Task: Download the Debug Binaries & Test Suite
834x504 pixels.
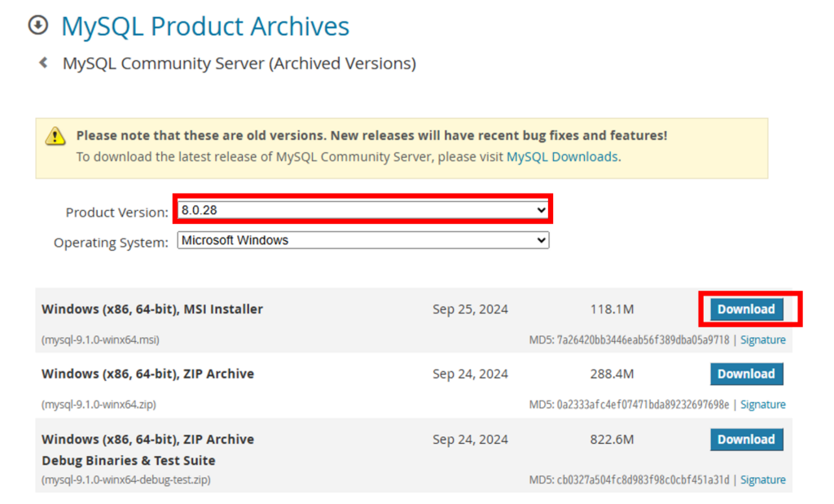Action: click(746, 440)
